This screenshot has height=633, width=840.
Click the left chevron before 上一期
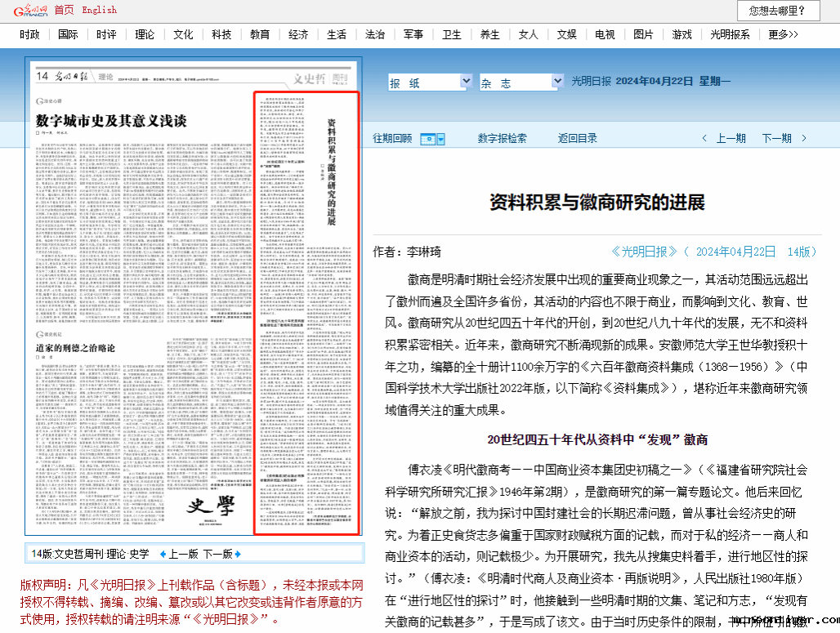pos(703,139)
